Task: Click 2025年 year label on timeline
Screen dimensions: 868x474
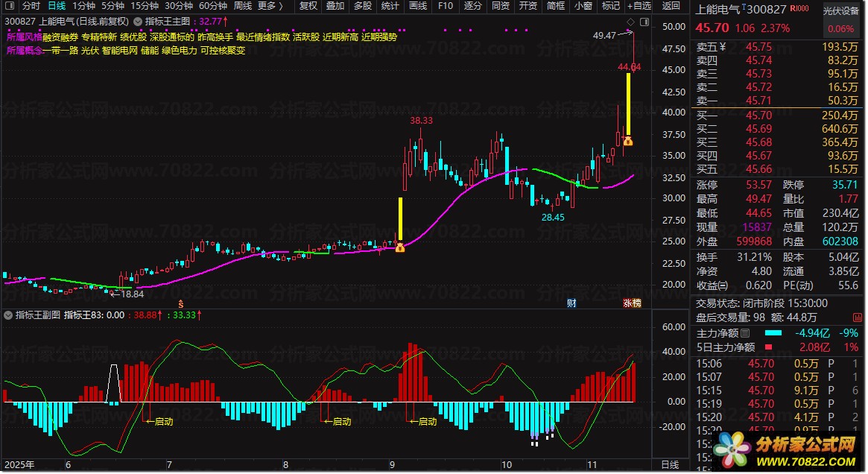Action: click(x=19, y=465)
